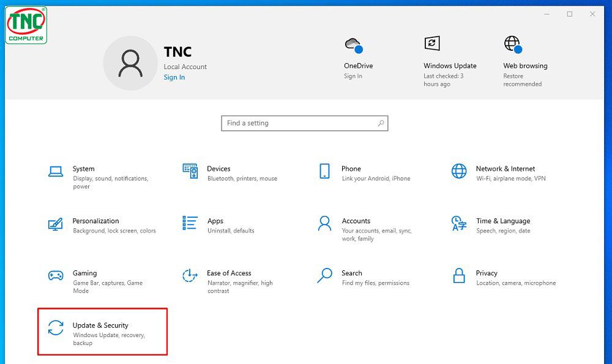Click 'Windows Update, recovery, backup' description

pos(109,339)
